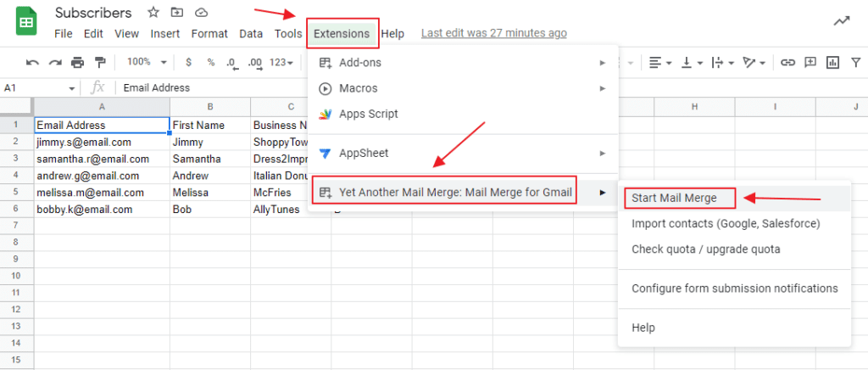Image resolution: width=868 pixels, height=370 pixels.
Task: Click the Apps Script icon
Action: 325,114
